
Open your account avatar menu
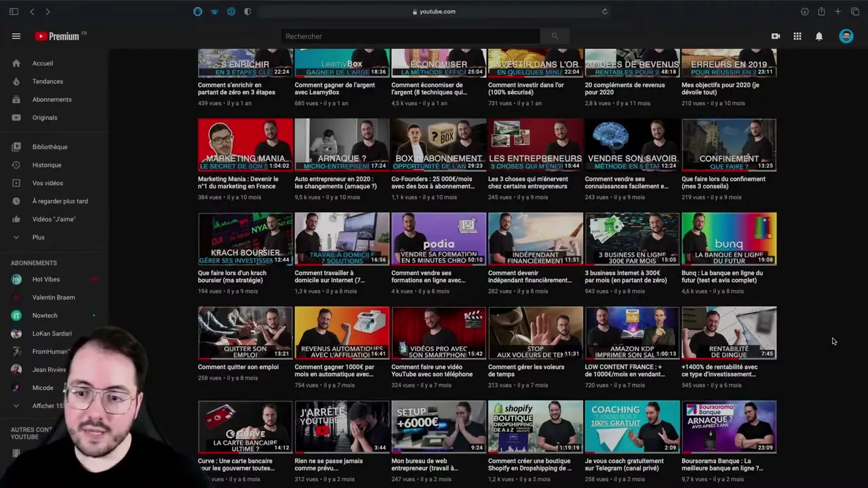pos(846,36)
